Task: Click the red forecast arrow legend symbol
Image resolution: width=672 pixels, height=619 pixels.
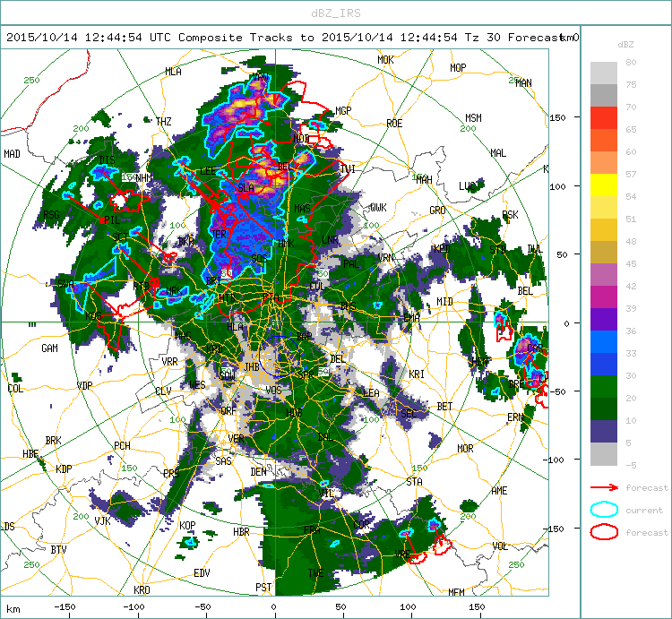Action: click(604, 487)
